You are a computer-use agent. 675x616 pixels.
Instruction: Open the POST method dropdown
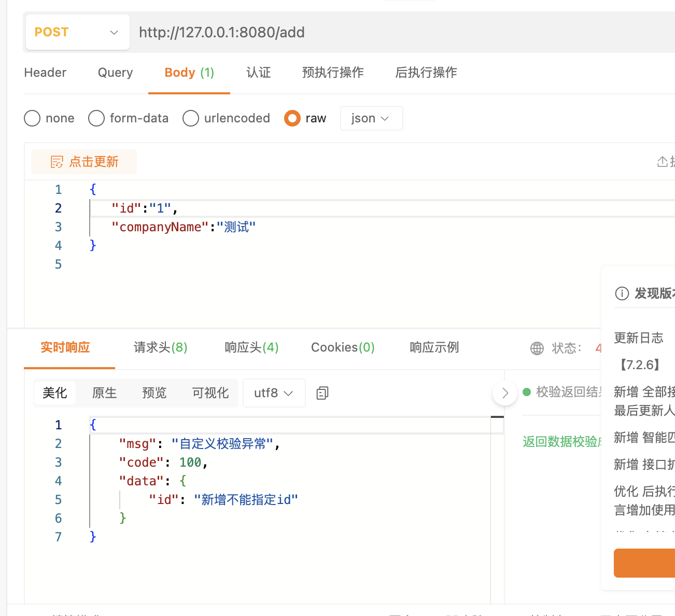pos(77,32)
